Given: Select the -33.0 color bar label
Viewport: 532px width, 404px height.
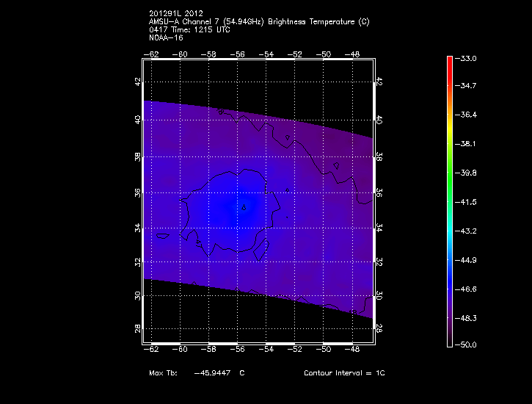Looking at the screenshot, I should [x=468, y=58].
